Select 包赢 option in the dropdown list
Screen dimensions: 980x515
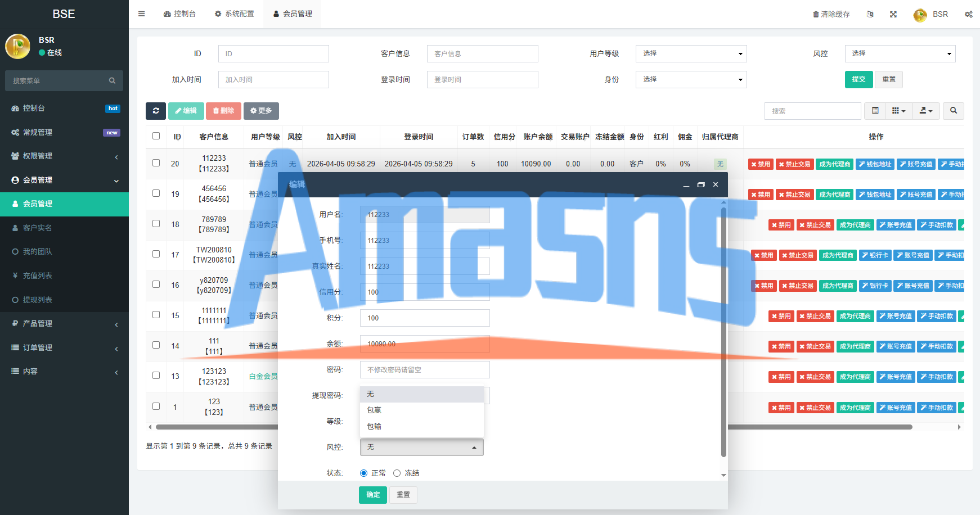(x=422, y=410)
